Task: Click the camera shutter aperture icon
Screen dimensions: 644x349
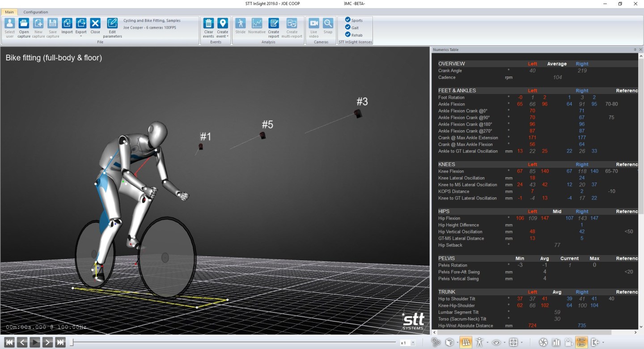Action: 543,342
